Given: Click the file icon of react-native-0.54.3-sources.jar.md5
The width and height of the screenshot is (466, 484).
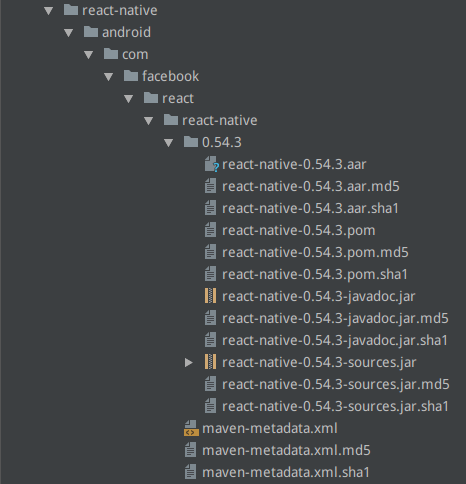Looking at the screenshot, I should pyautogui.click(x=210, y=384).
